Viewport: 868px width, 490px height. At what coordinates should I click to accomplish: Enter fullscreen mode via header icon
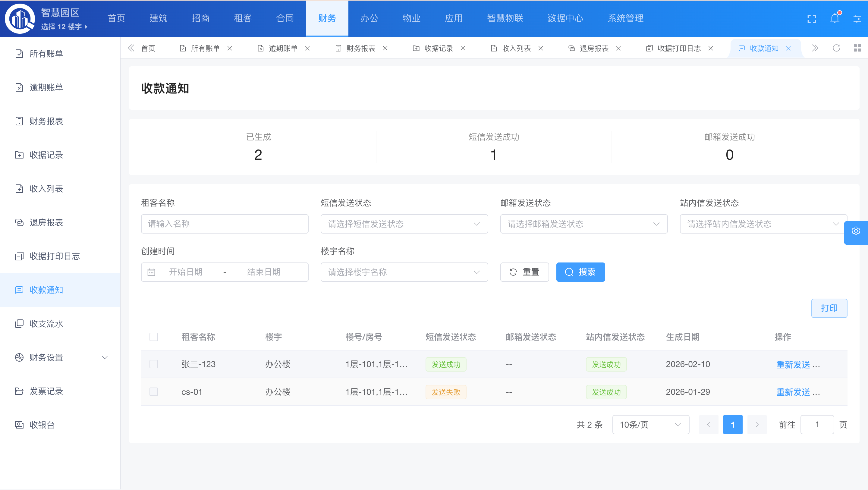point(811,19)
